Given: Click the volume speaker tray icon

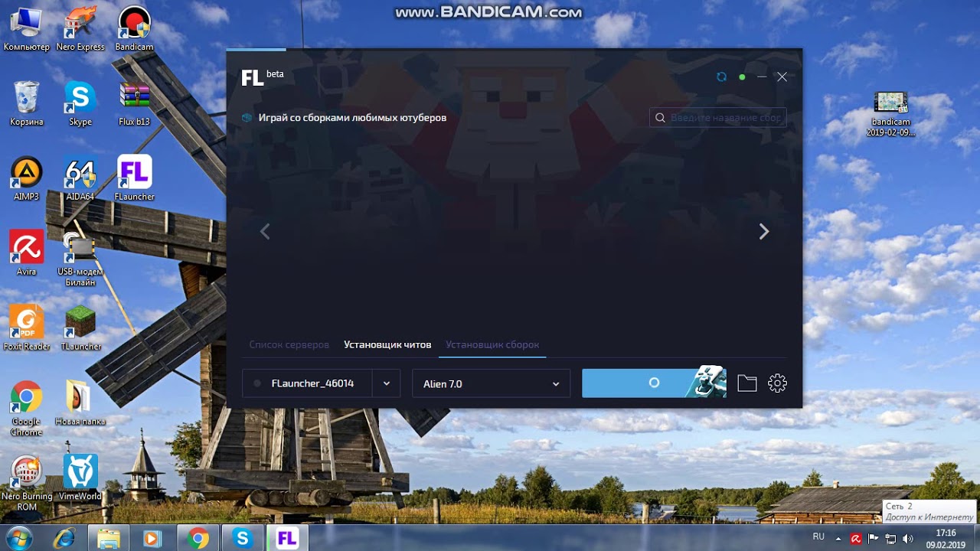Looking at the screenshot, I should point(908,538).
